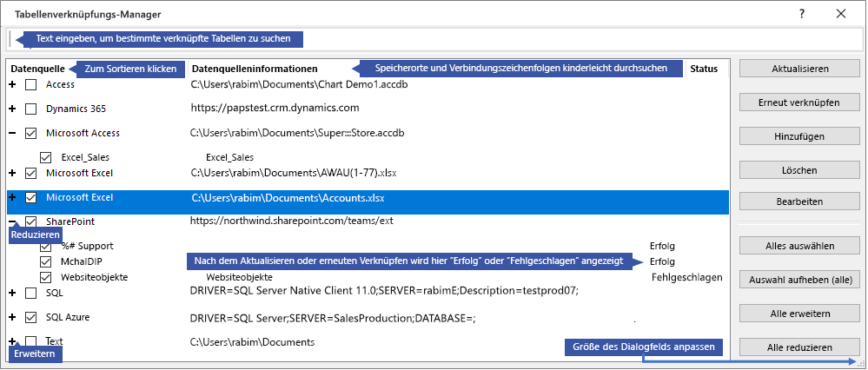868x370 pixels.
Task: Expand the Access data source row
Action: point(13,84)
